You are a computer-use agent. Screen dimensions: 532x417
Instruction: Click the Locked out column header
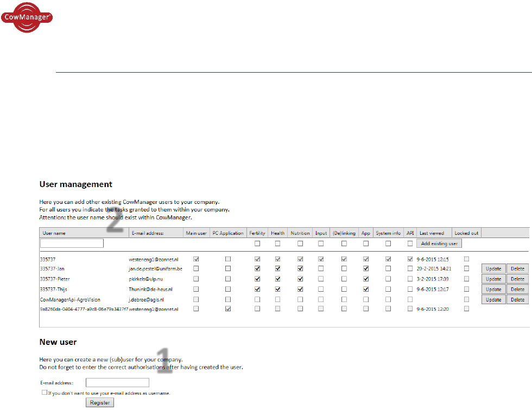coord(466,233)
